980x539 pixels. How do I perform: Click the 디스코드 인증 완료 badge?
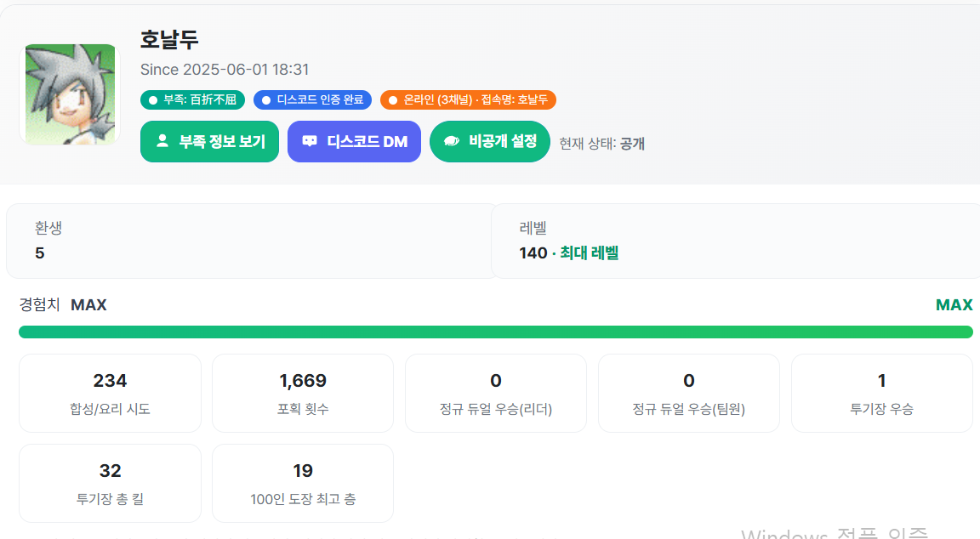point(312,100)
